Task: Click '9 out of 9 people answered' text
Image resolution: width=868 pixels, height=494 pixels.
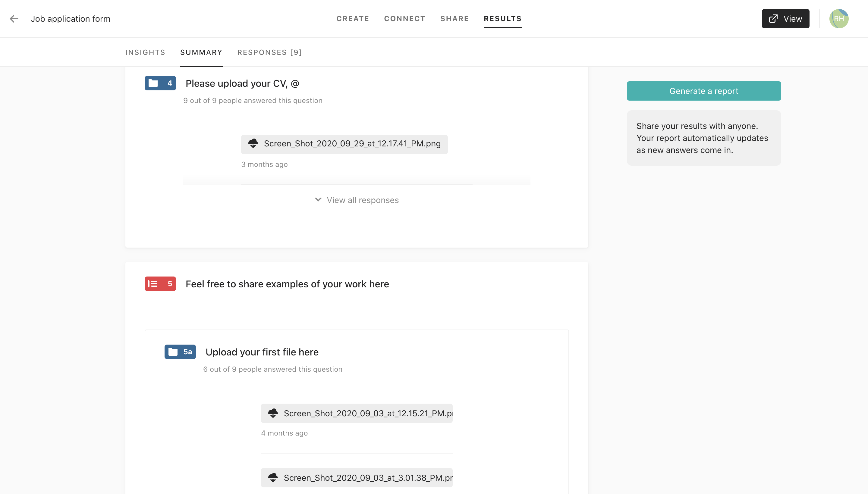Action: pos(253,100)
